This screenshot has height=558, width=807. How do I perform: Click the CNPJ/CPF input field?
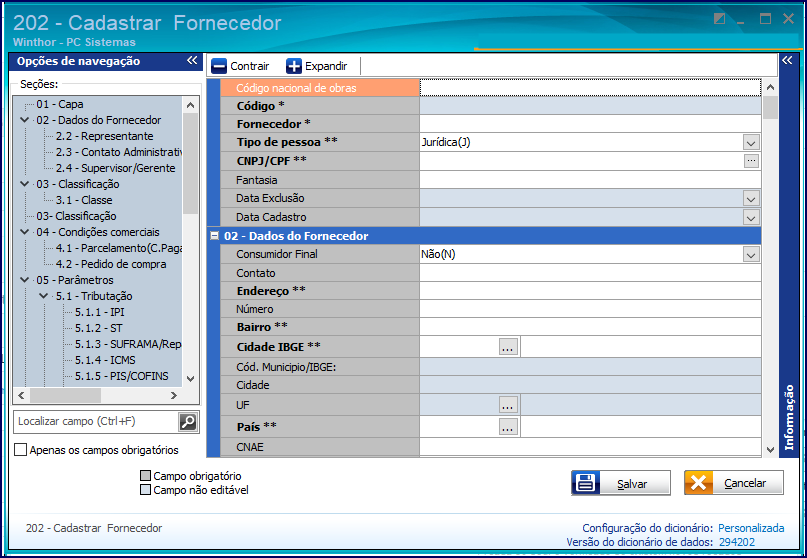point(582,161)
